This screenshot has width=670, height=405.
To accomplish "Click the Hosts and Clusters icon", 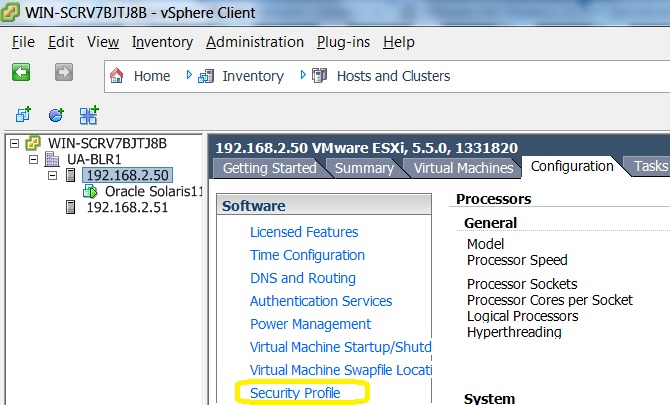I will [320, 76].
